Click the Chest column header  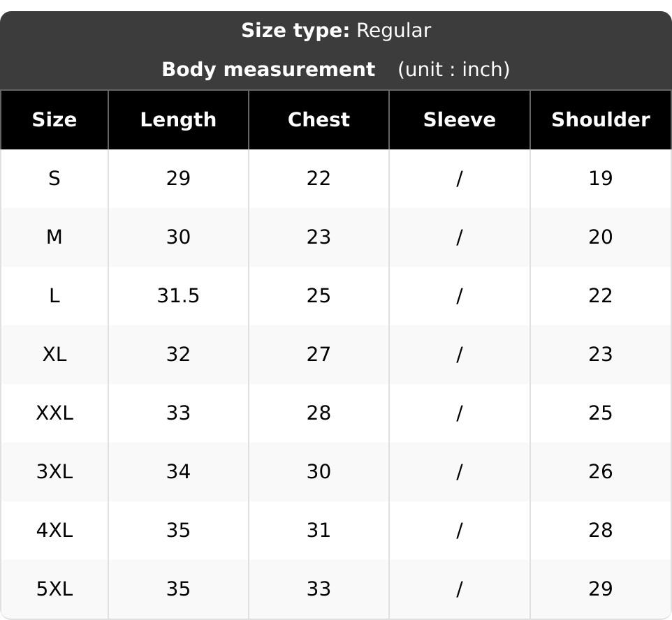click(x=319, y=119)
